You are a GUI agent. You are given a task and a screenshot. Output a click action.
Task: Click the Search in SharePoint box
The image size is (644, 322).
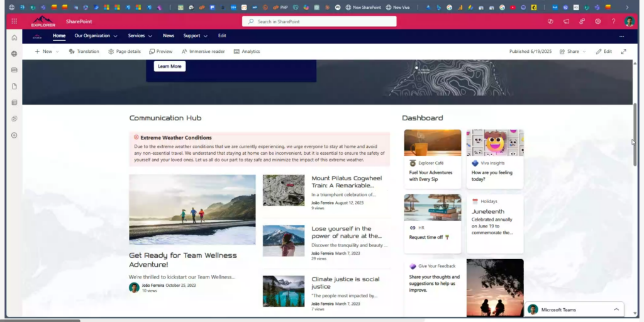319,21
